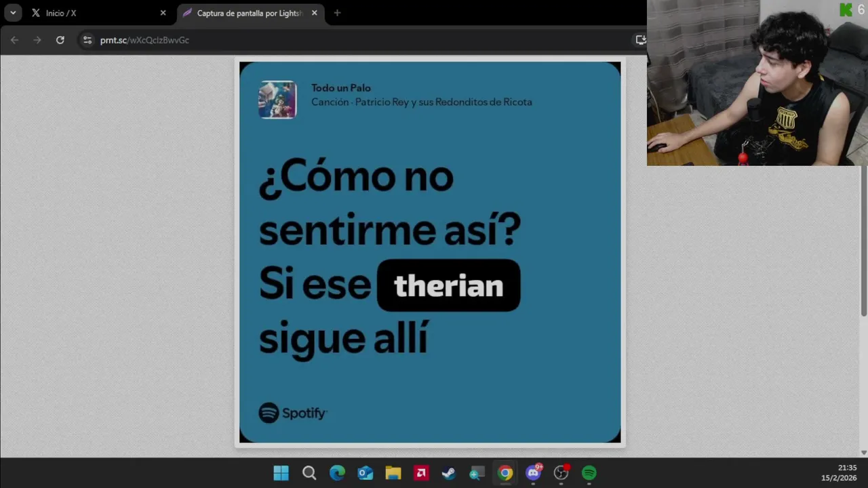Viewport: 868px width, 488px height.
Task: Open the magnifier app taskbar icon
Action: (477, 473)
